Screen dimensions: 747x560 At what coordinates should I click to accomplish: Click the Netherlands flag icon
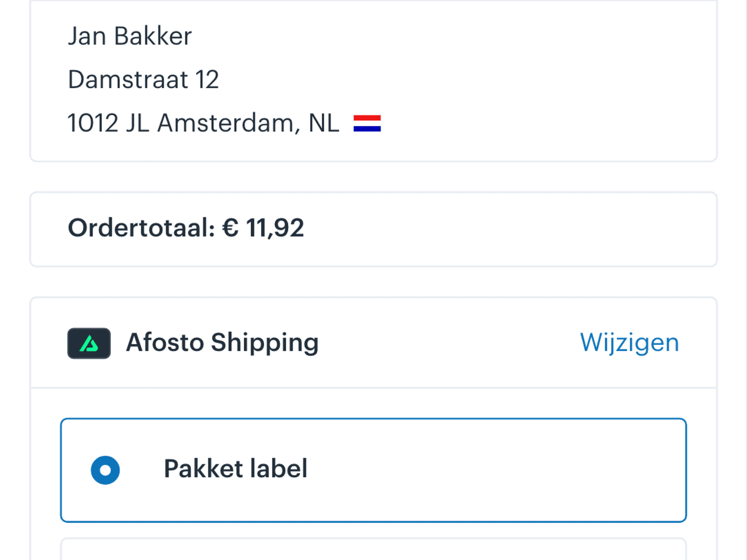367,124
